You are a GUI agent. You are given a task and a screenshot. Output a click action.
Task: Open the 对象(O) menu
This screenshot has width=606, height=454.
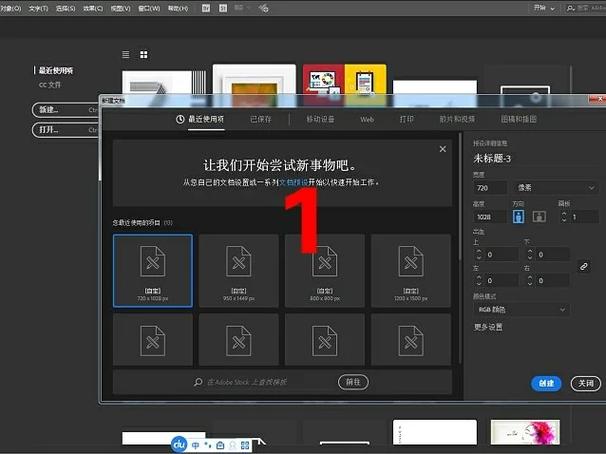pyautogui.click(x=11, y=8)
